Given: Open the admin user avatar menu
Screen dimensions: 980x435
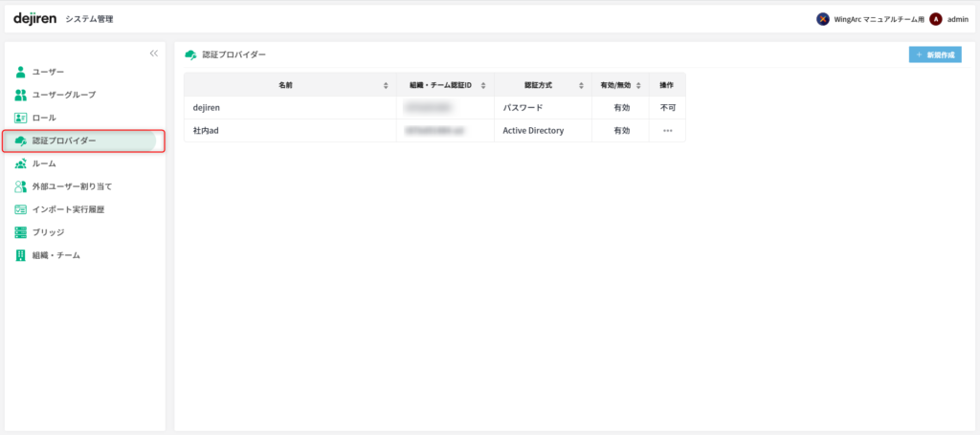Looking at the screenshot, I should click(935, 19).
